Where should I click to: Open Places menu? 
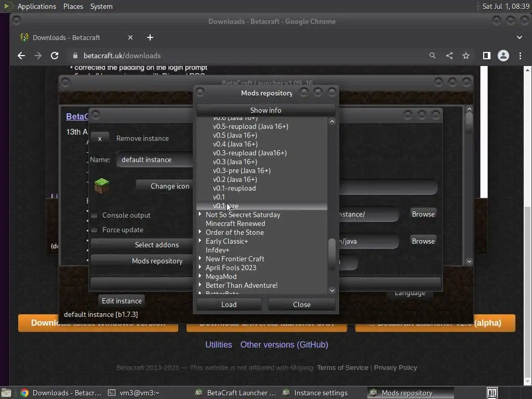point(73,6)
